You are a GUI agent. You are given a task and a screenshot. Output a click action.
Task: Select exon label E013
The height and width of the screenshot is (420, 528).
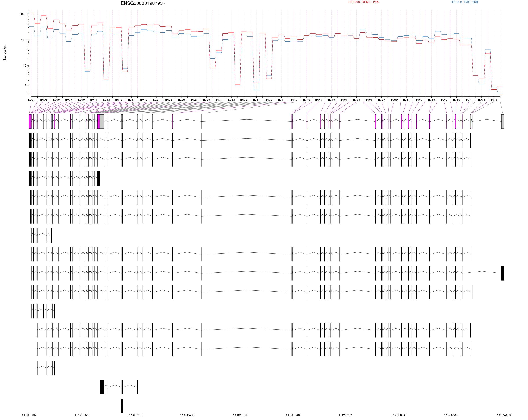tap(106, 100)
